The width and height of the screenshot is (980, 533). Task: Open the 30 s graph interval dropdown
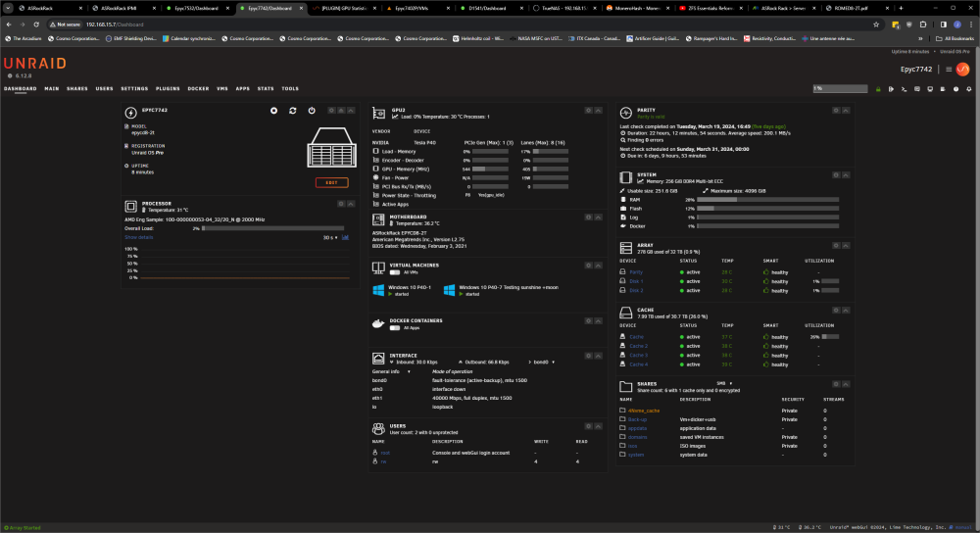[x=330, y=237]
